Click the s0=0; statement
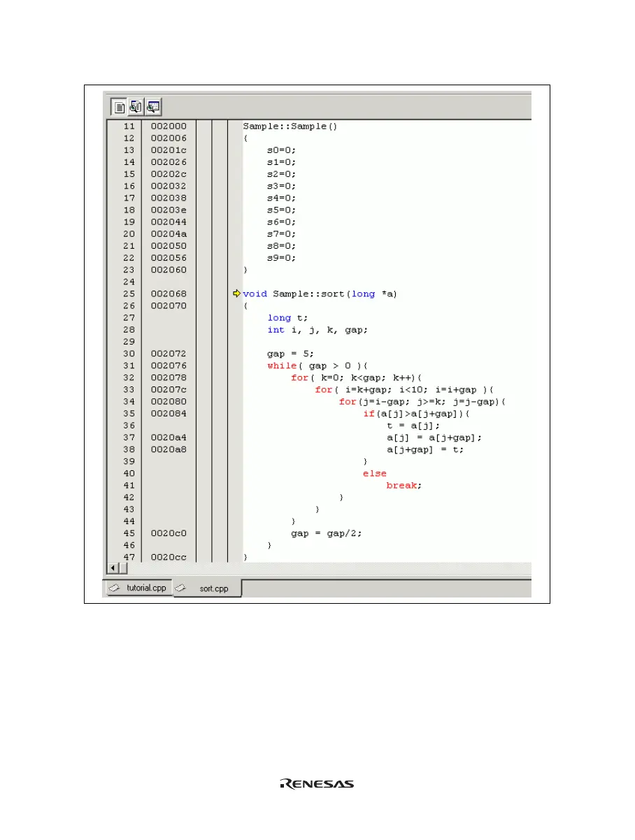Screen dimensions: 635x840 (282, 150)
